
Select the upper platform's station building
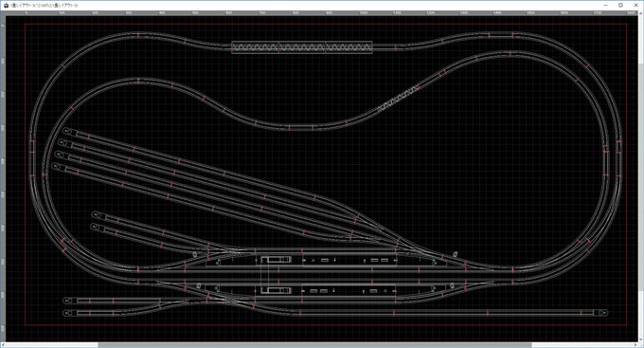tap(277, 260)
